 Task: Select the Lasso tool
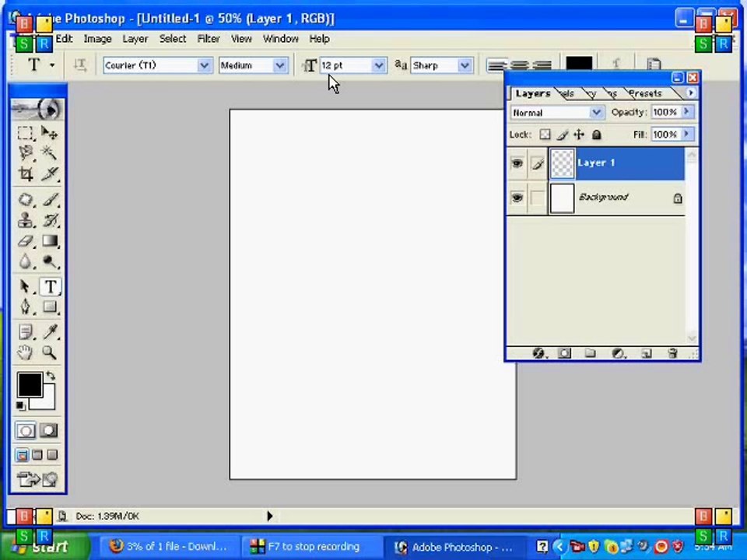click(x=25, y=153)
